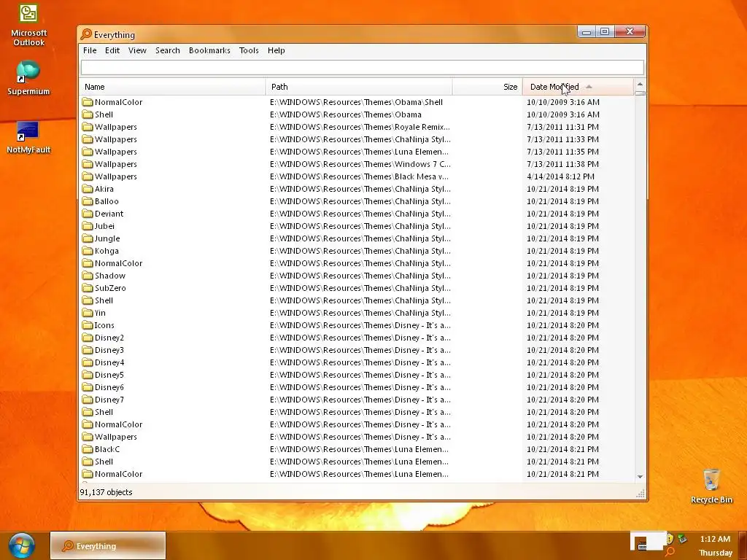Open the File menu
The width and height of the screenshot is (747, 560).
point(90,50)
